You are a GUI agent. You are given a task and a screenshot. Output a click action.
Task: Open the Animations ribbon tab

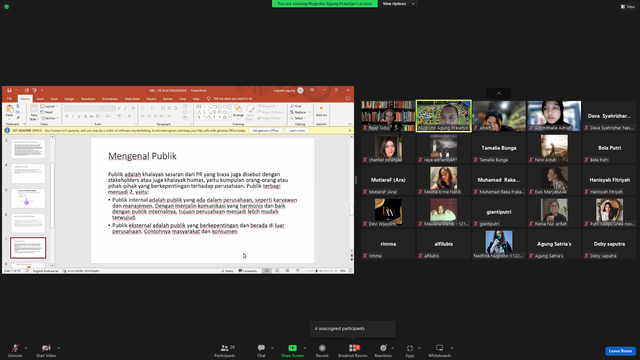click(x=110, y=99)
